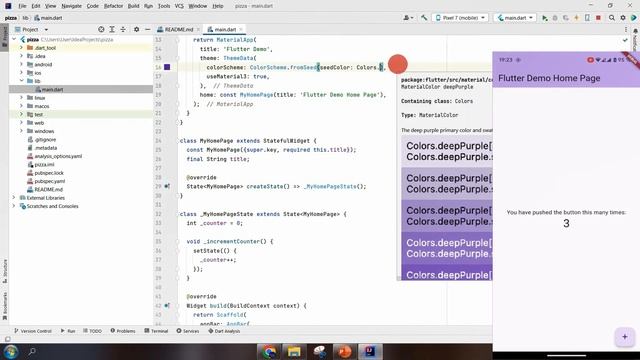Click lightest Colors.deepPurple swatch in documentation popup
The image size is (640, 360).
pos(447,151)
